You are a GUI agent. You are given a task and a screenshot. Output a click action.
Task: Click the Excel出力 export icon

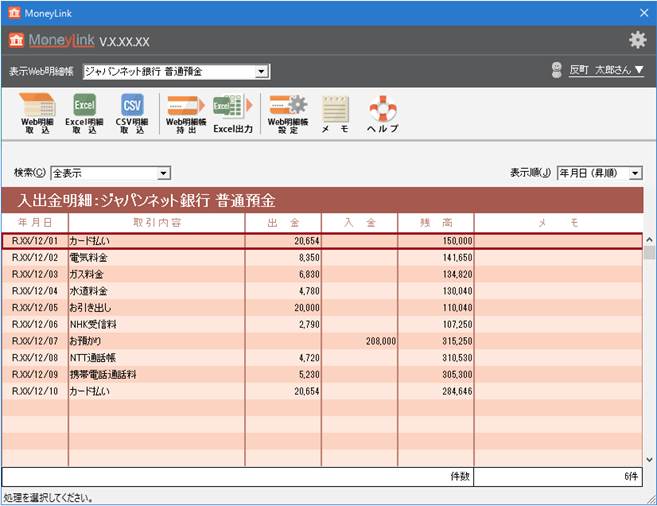coord(233,113)
